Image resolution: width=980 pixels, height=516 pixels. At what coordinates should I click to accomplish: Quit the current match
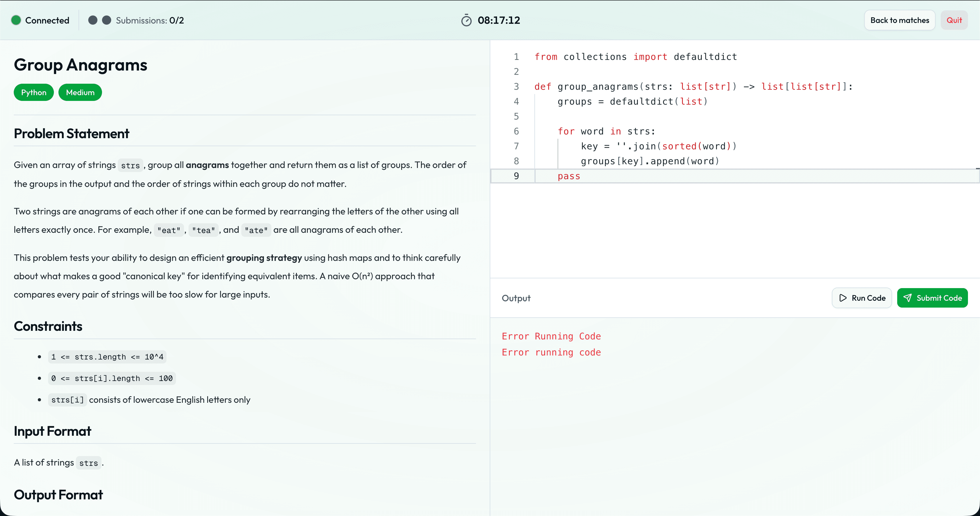954,20
